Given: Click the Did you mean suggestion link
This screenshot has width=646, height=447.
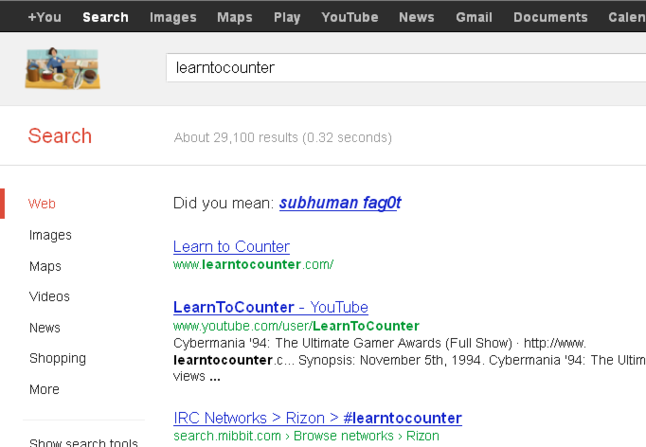Looking at the screenshot, I should pyautogui.click(x=340, y=203).
